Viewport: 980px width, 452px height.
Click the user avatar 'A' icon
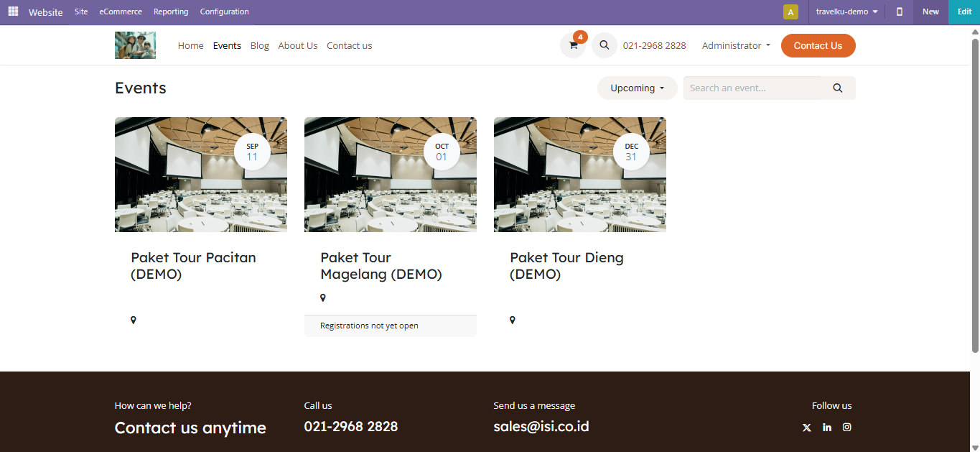coord(790,11)
